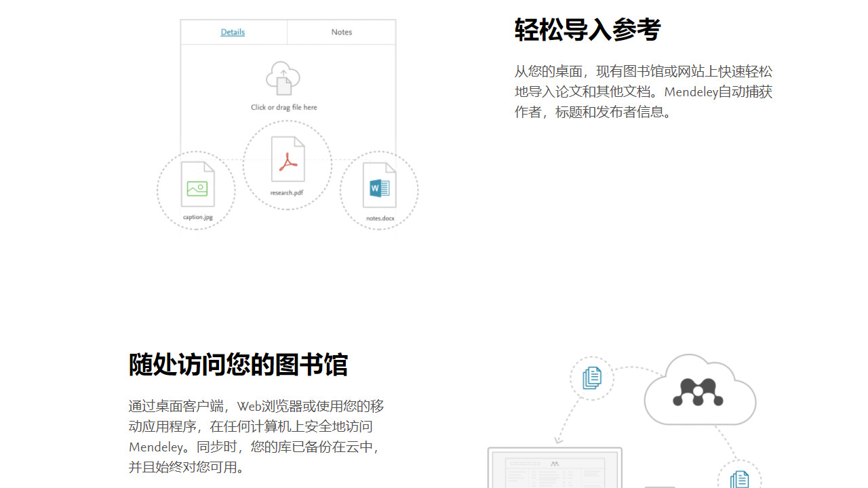Switch to the Notes tab
868x488 pixels.
341,32
